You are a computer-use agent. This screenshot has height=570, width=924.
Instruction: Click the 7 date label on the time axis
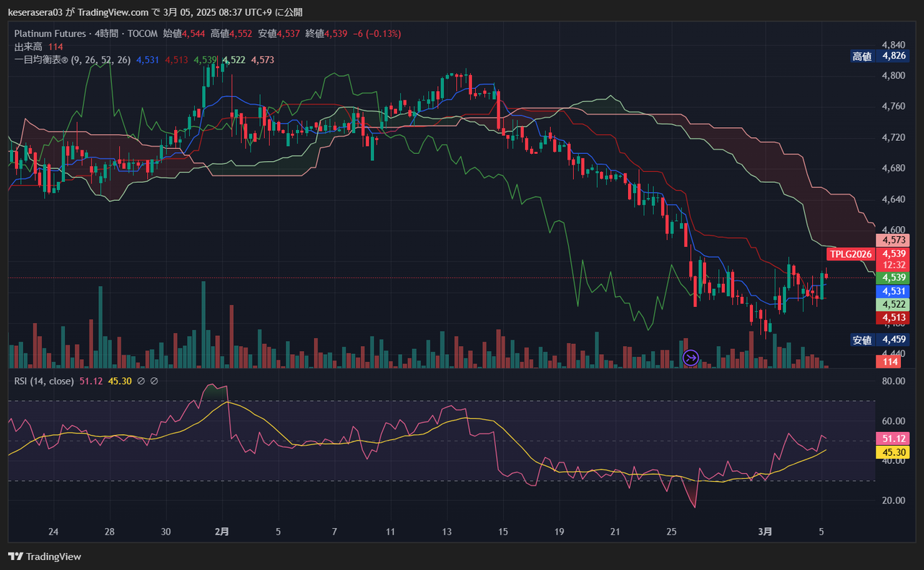pyautogui.click(x=334, y=532)
